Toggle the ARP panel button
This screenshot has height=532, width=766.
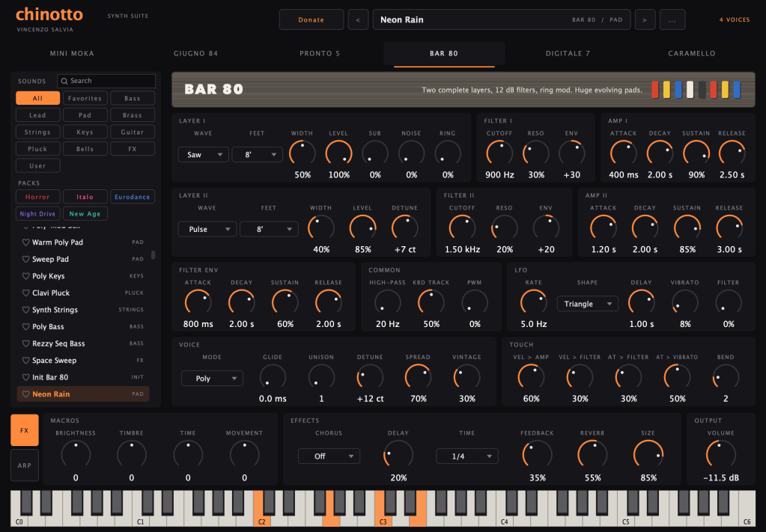pos(25,465)
